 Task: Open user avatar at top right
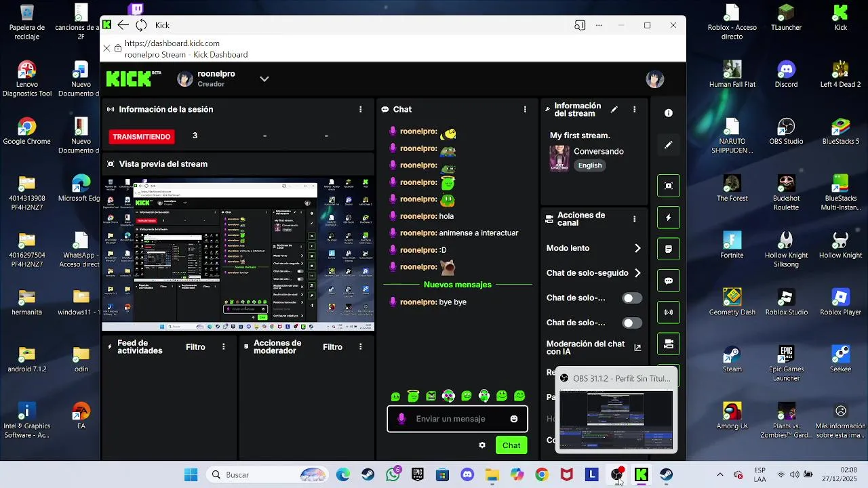coord(655,79)
